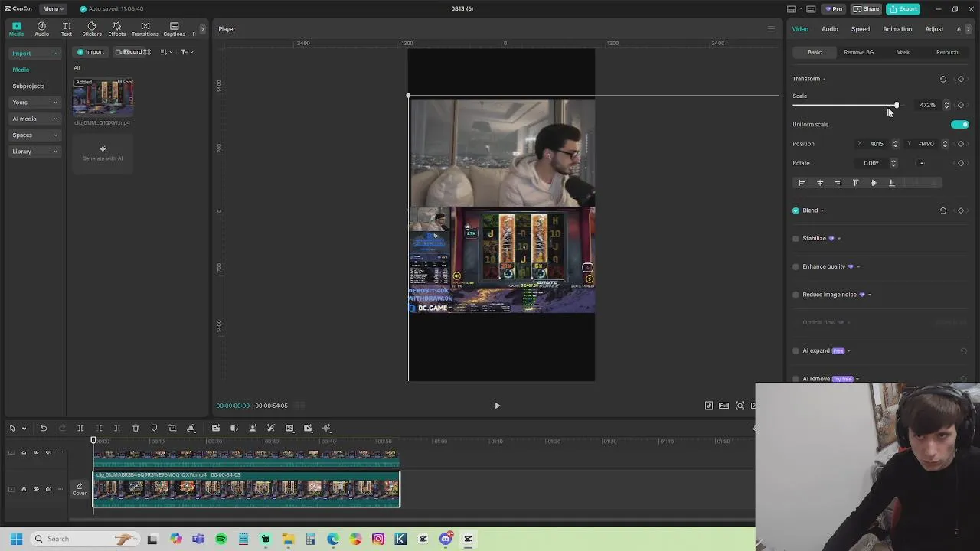Viewport: 980px width, 551px height.
Task: Click the Scale slider handle
Action: (x=896, y=105)
